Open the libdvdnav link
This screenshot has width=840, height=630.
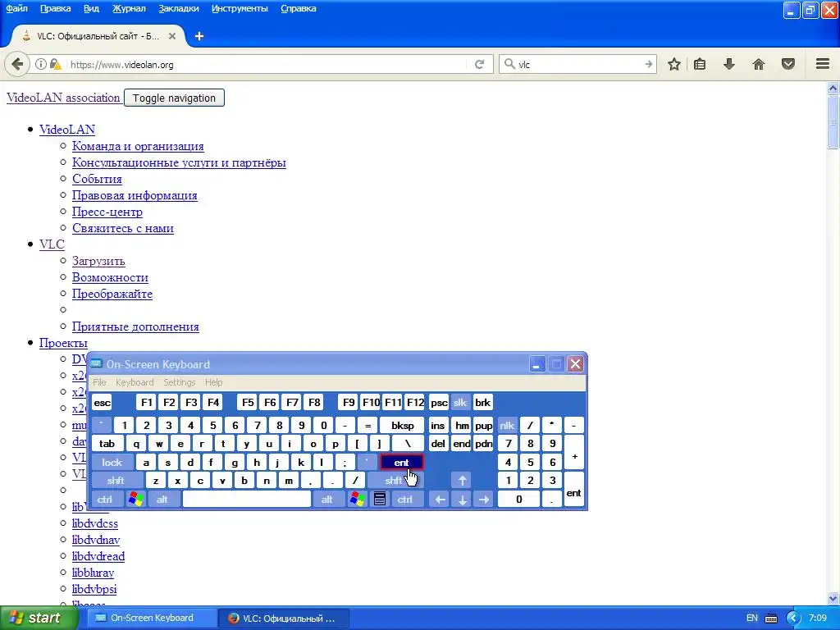(x=96, y=540)
